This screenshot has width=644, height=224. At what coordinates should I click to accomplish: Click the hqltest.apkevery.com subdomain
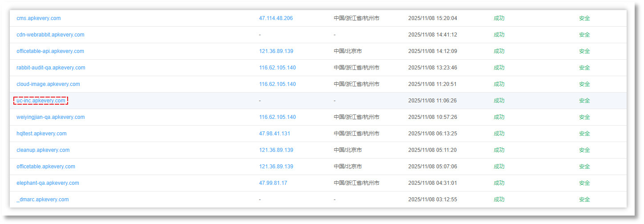click(41, 134)
